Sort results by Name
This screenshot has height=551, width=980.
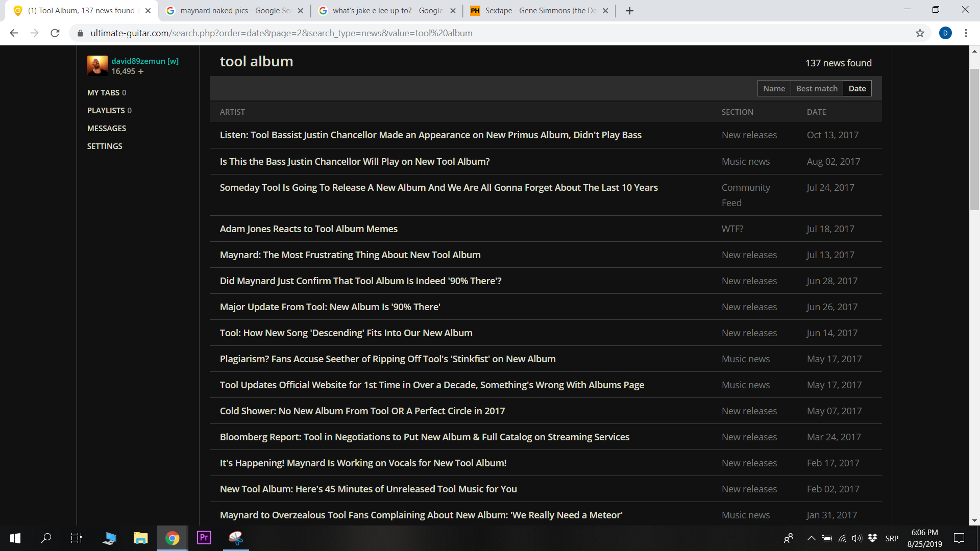774,88
